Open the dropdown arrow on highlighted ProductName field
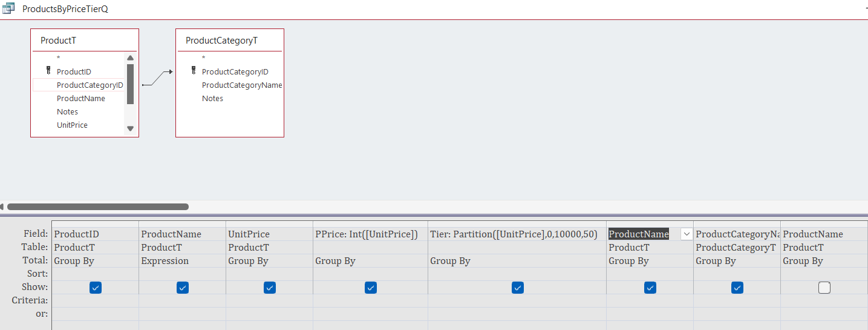 (x=687, y=234)
